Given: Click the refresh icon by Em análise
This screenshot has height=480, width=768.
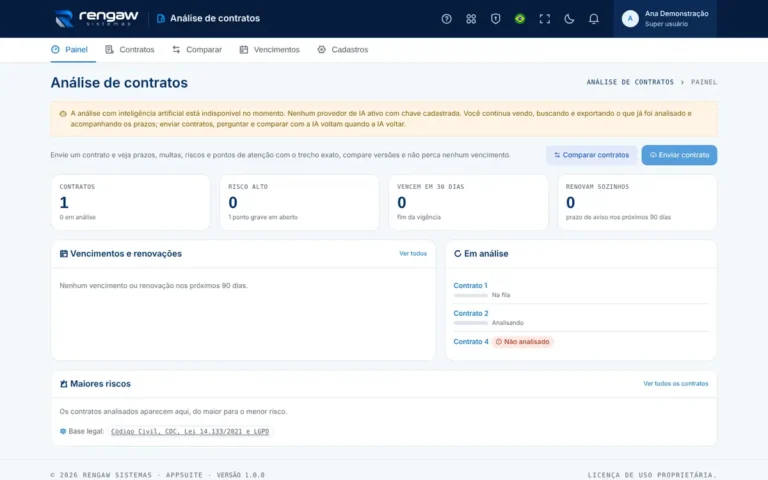Looking at the screenshot, I should (457, 254).
